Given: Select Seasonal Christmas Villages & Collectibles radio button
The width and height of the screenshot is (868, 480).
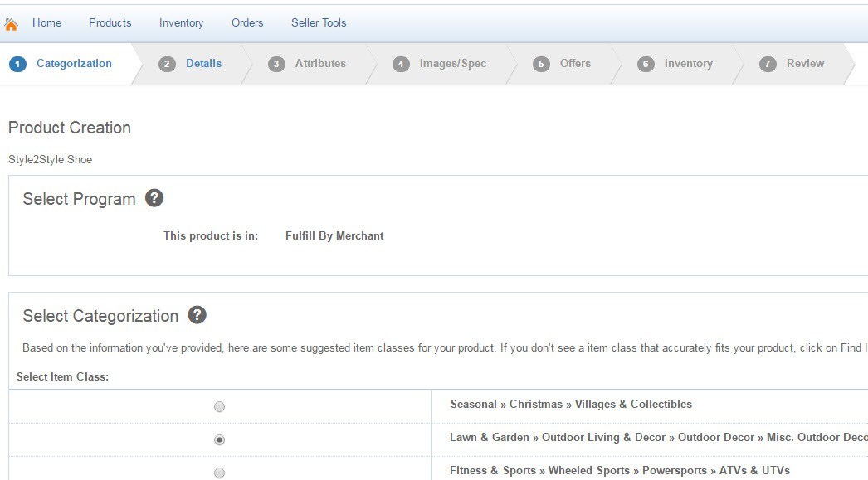Looking at the screenshot, I should (219, 406).
